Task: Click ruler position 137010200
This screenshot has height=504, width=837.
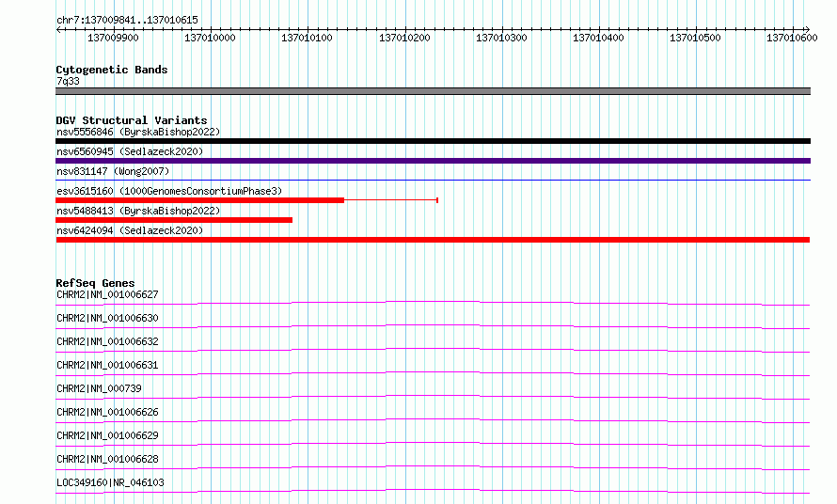Action: coord(404,38)
